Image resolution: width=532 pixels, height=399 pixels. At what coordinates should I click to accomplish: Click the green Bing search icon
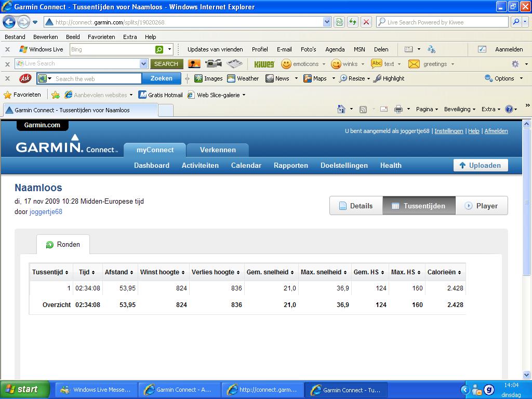[159, 49]
